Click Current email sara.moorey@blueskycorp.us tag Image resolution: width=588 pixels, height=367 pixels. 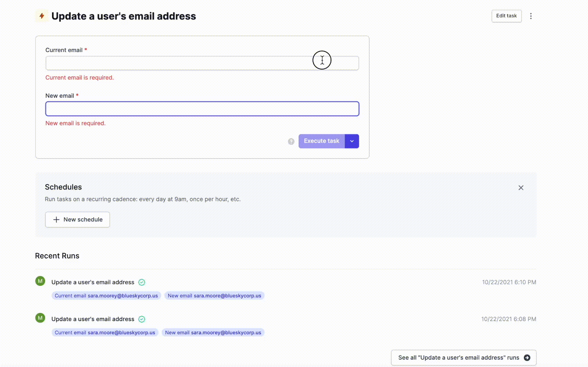(106, 296)
